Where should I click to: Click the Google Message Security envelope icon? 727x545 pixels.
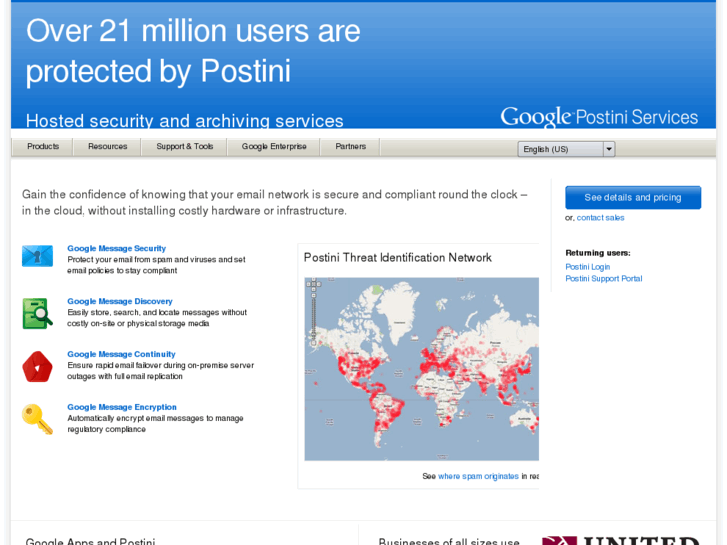(x=38, y=256)
